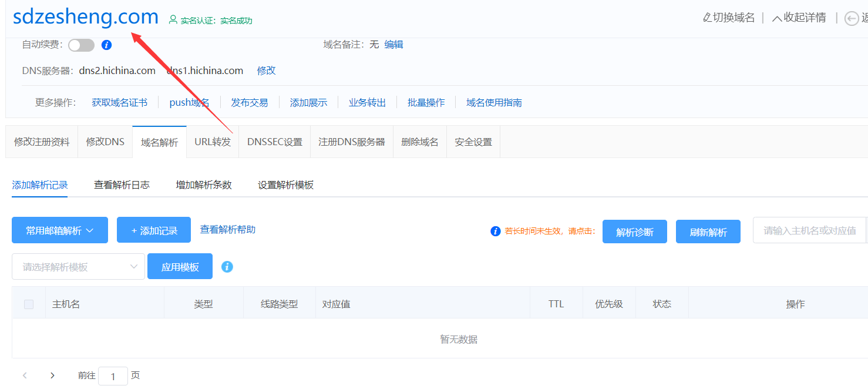
Task: Click the 切换域名 edit icon
Action: (707, 18)
